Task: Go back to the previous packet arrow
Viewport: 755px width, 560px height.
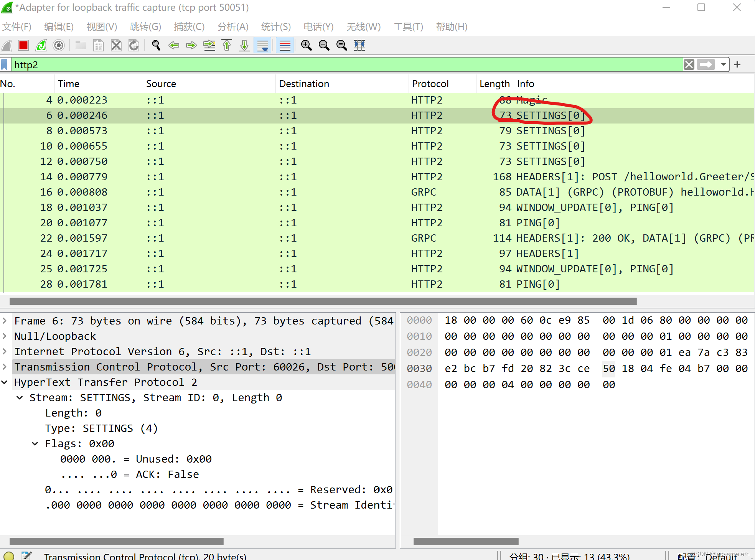Action: tap(174, 46)
